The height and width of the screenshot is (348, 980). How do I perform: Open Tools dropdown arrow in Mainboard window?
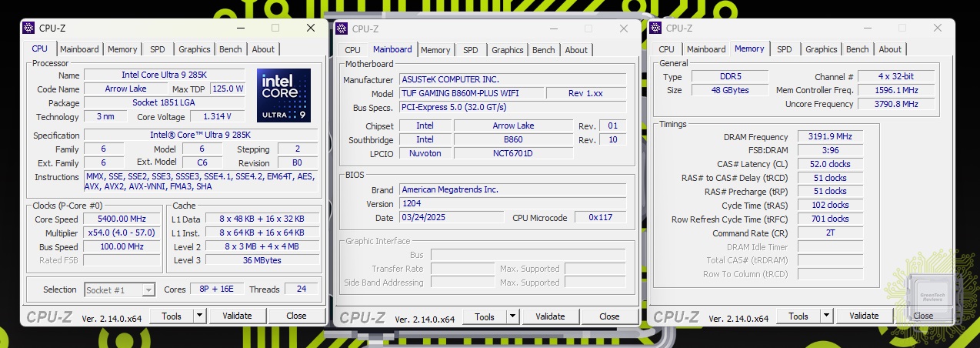(512, 316)
